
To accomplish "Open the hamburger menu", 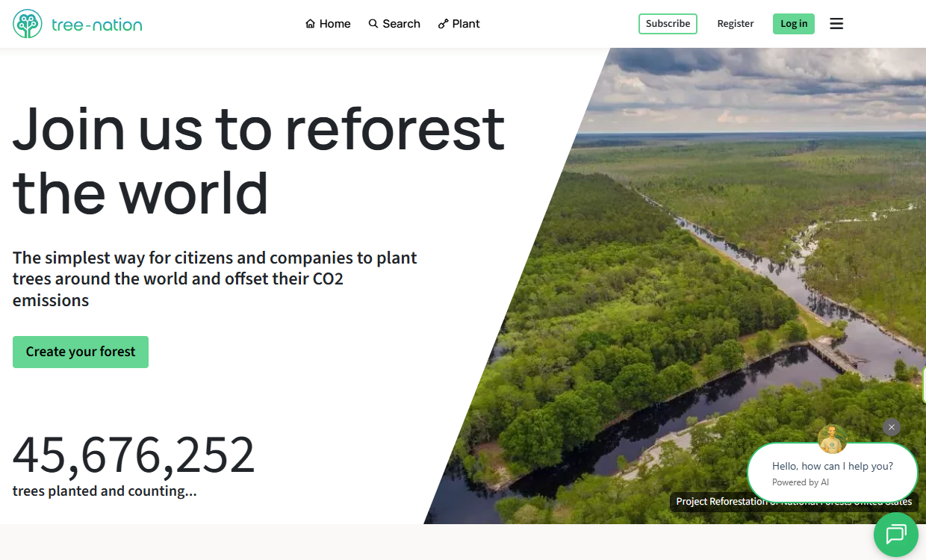I will click(x=836, y=24).
